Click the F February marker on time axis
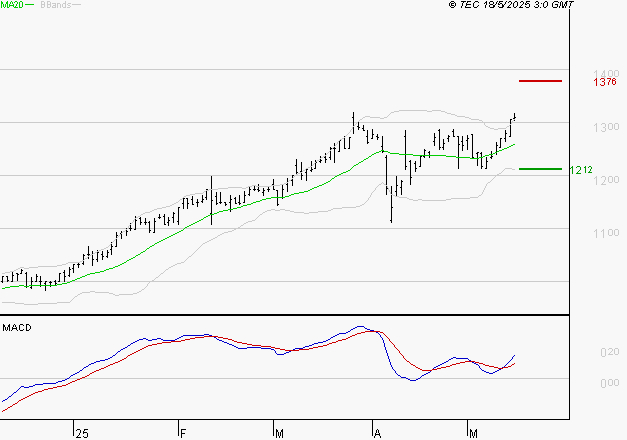This screenshot has height=440, width=627. (183, 434)
